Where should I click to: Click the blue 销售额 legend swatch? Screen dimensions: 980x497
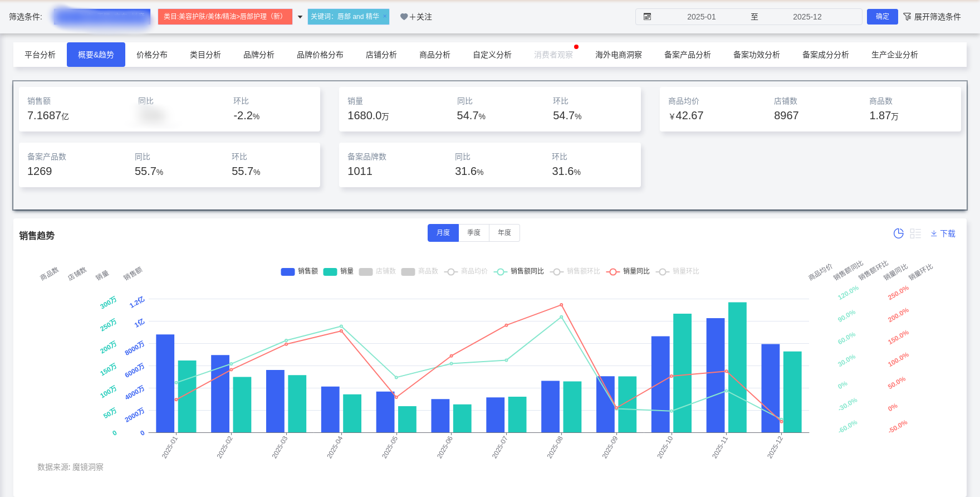288,271
